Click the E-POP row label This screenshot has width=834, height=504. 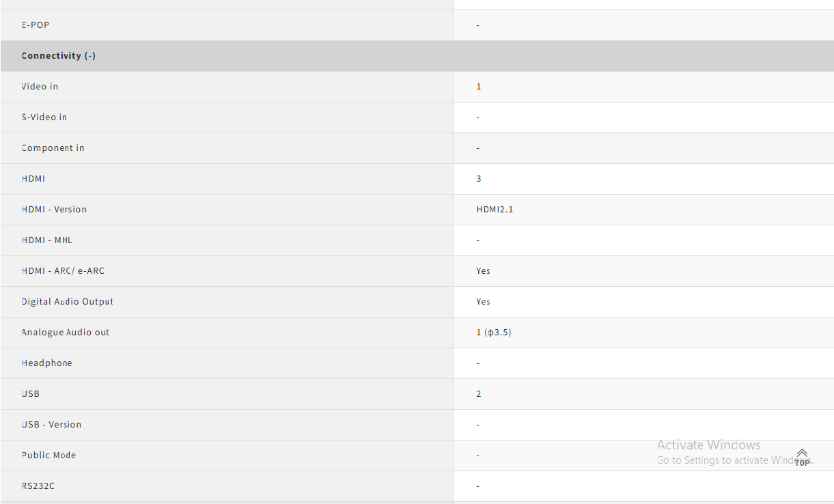click(36, 25)
